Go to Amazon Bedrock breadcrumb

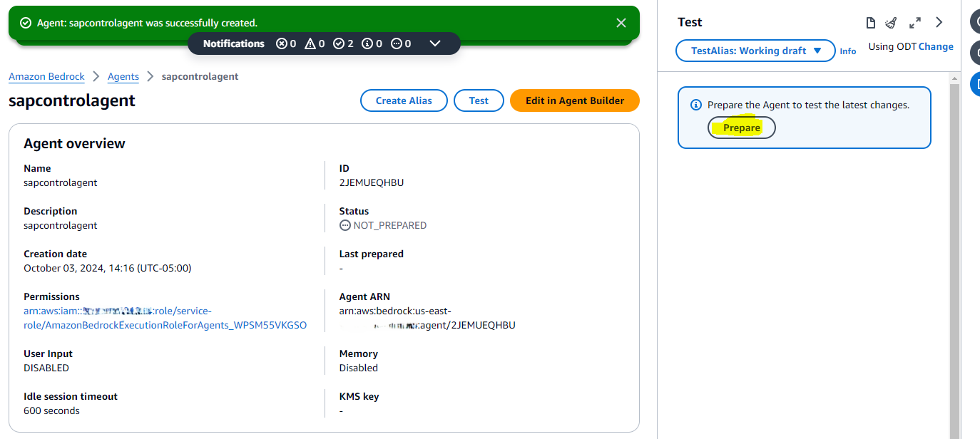(x=46, y=76)
